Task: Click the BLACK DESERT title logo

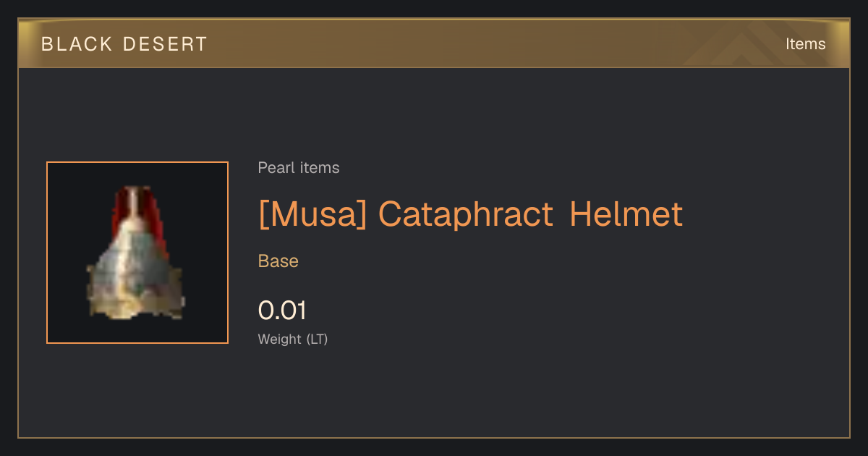Action: (124, 44)
